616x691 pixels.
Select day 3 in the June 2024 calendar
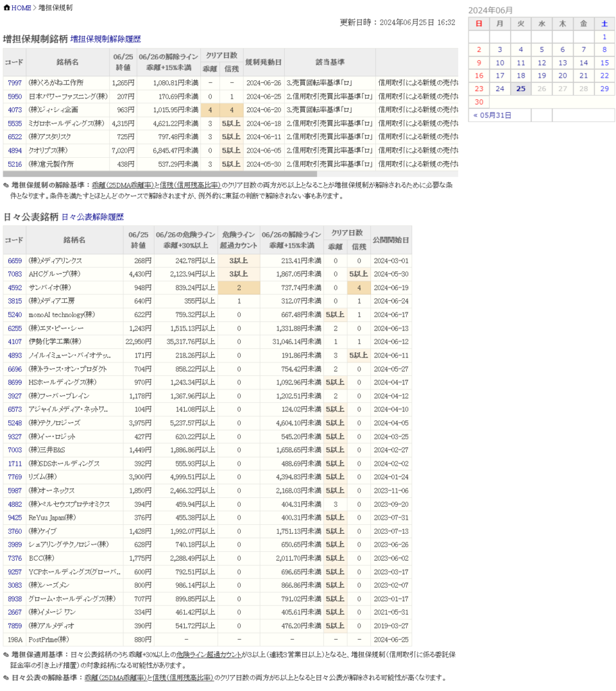tap(500, 50)
